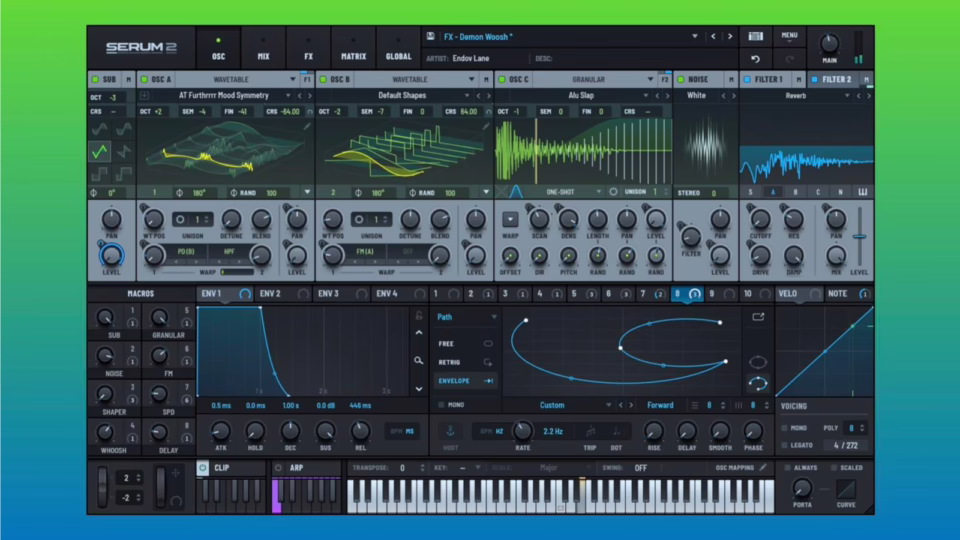Image resolution: width=960 pixels, height=540 pixels.
Task: Open the filter keyboard tracking icon
Action: click(863, 192)
